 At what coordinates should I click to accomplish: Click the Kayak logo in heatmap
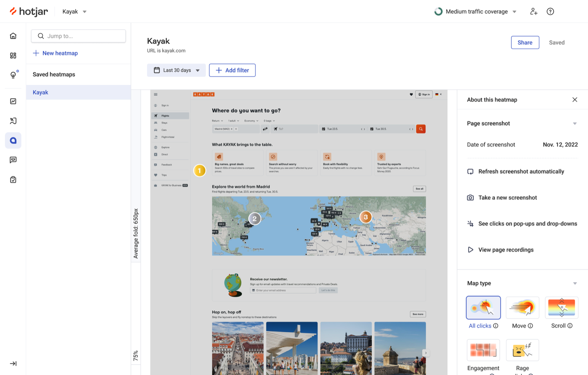(204, 94)
